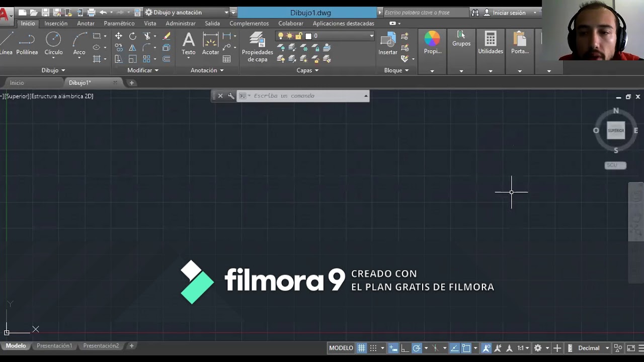
Task: Toggle 2D object snap in status bar
Action: [466, 348]
